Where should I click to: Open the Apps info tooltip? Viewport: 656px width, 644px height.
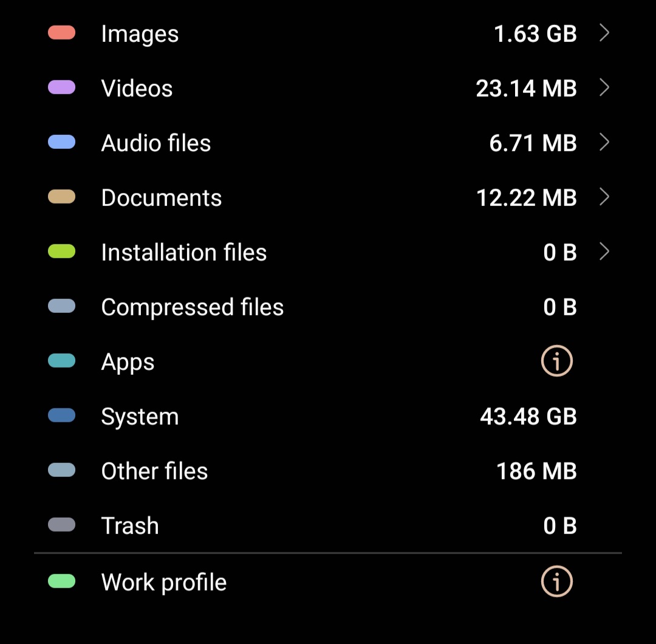pos(556,360)
